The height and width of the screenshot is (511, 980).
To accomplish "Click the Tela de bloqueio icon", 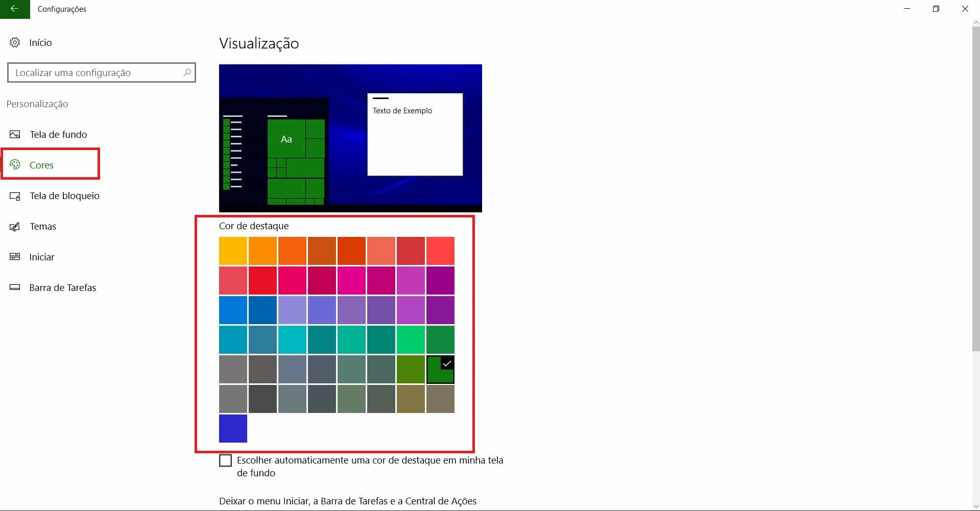I will click(x=15, y=196).
